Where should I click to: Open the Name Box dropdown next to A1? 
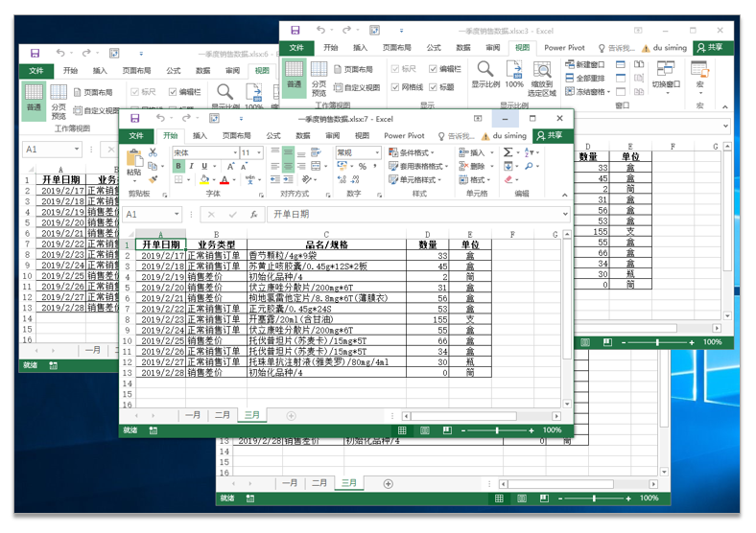tap(177, 214)
